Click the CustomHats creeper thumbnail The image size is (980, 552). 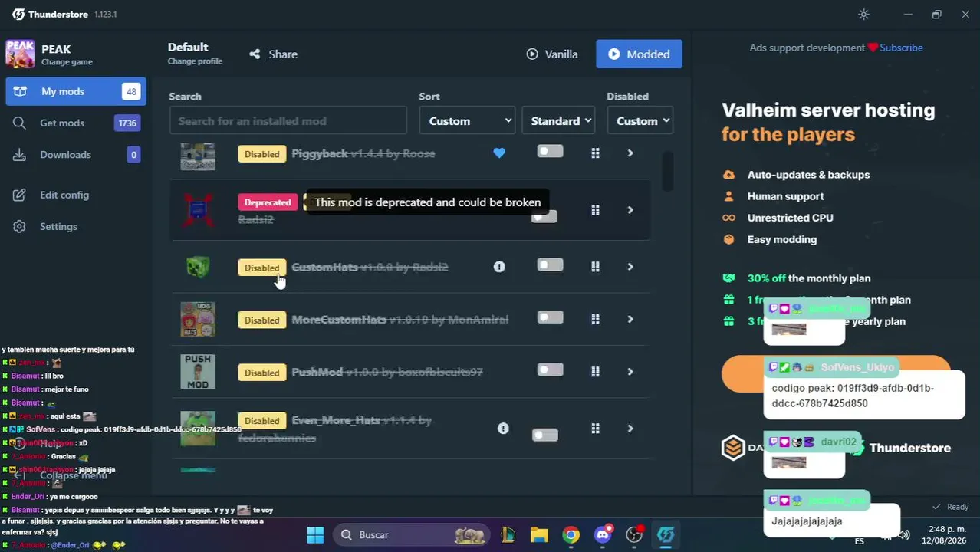(x=198, y=267)
